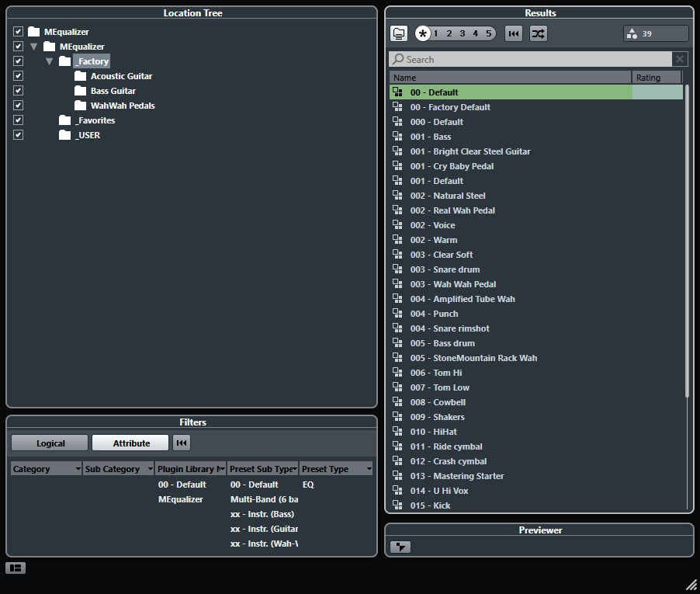The image size is (700, 594).
Task: Sort results by the Name column
Action: pos(511,78)
